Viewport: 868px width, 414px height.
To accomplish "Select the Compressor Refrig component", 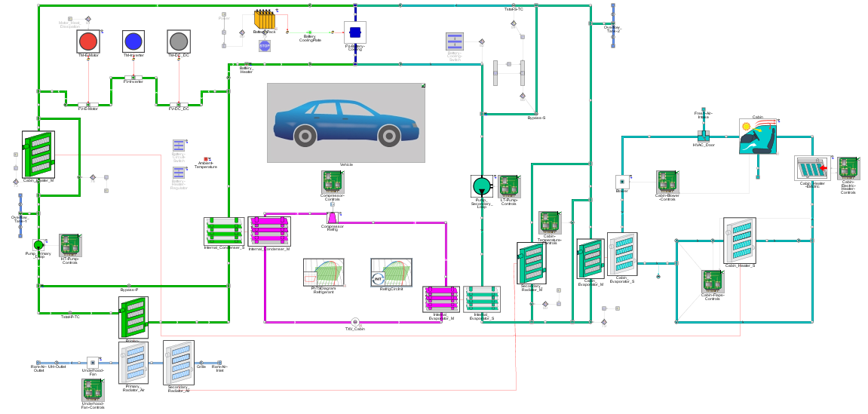I will click(332, 218).
